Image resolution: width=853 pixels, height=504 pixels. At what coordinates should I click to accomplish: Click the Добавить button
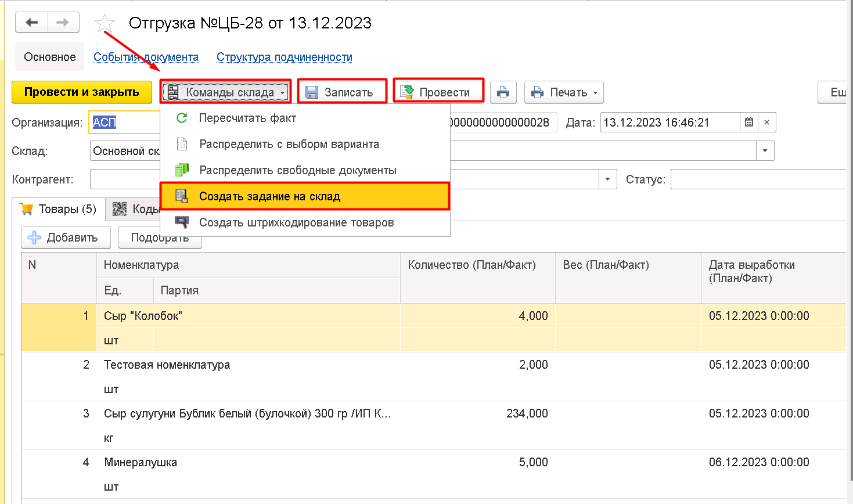[x=66, y=237]
